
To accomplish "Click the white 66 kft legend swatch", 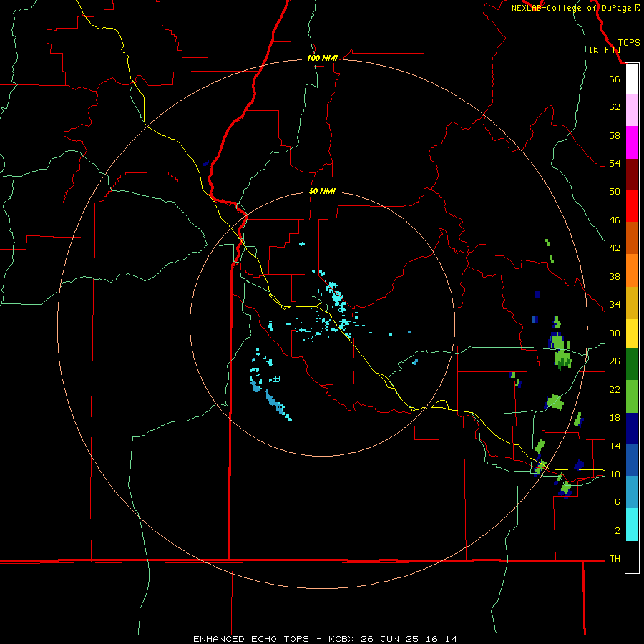I will coord(632,79).
